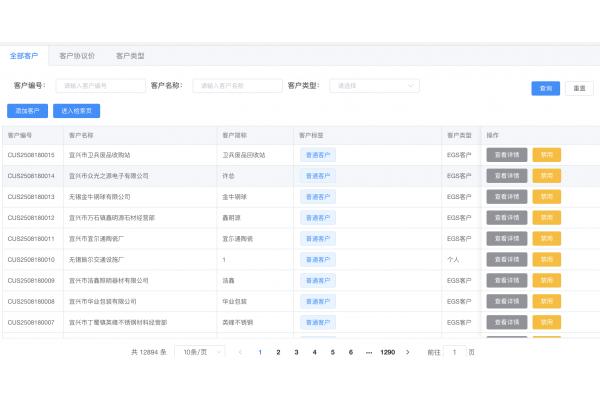Viewport: 600px width, 400px height.
Task: Click the blue 查询 search button
Action: point(545,88)
